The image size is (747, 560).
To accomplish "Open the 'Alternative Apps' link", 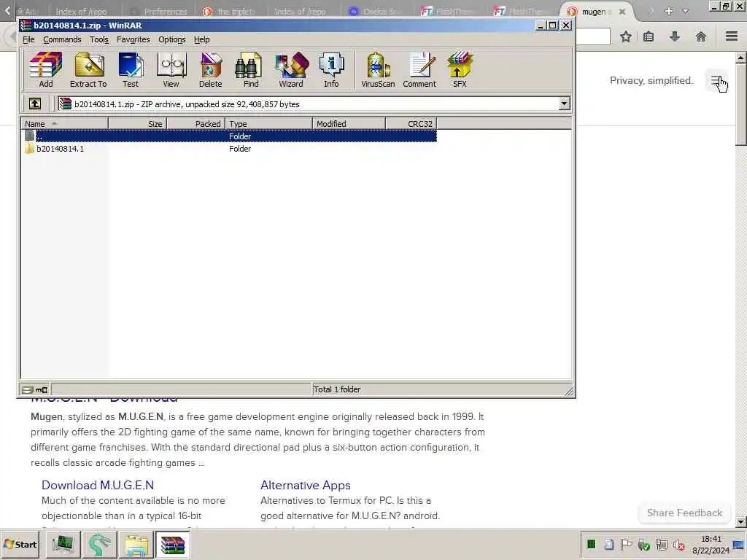I will 306,485.
